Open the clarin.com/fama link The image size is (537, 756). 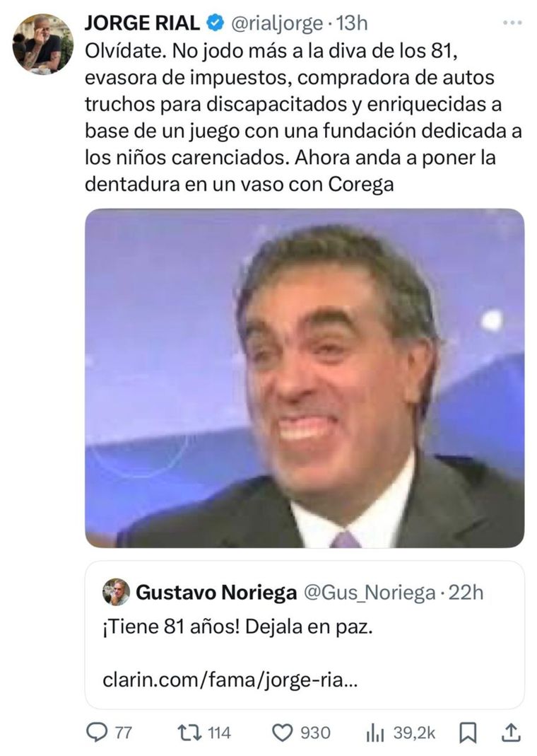(x=230, y=680)
